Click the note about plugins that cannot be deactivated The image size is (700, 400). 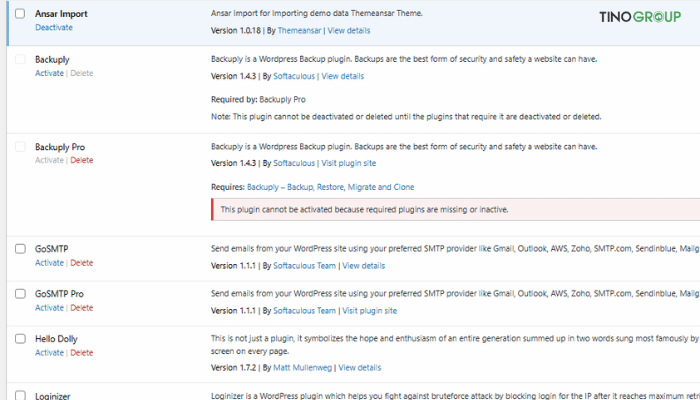[406, 117]
